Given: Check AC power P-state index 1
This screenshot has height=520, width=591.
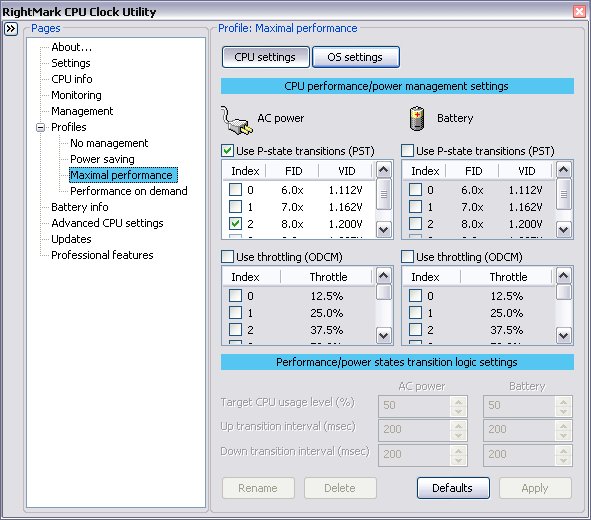Looking at the screenshot, I should coord(236,207).
